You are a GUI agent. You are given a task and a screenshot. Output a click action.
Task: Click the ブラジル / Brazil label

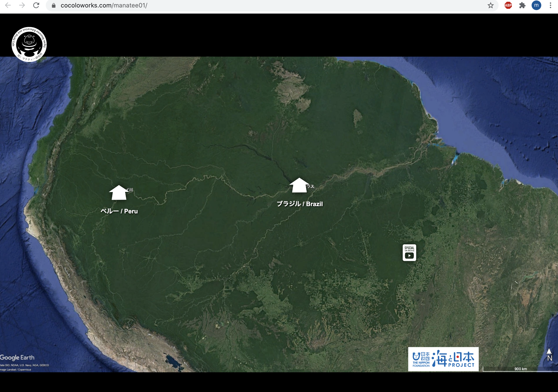click(300, 204)
